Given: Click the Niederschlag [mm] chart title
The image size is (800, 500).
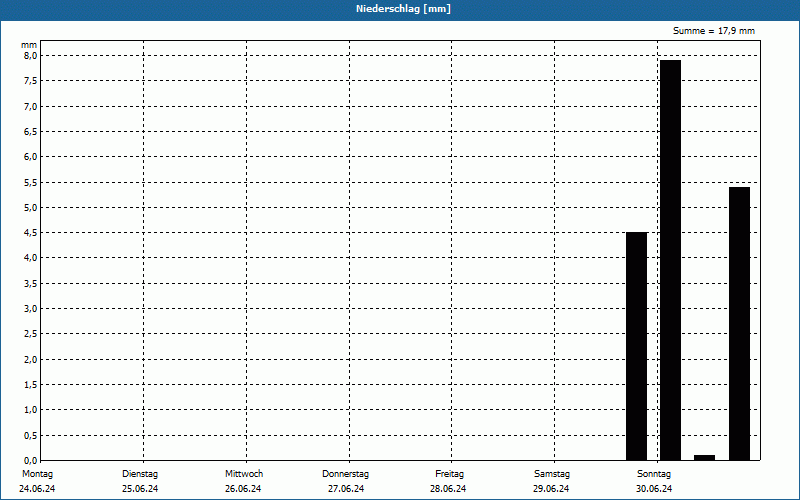Looking at the screenshot, I should point(403,9).
